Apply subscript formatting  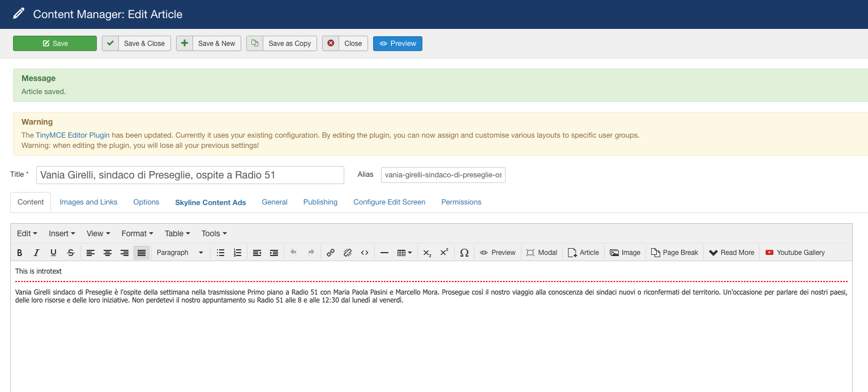[x=427, y=253]
